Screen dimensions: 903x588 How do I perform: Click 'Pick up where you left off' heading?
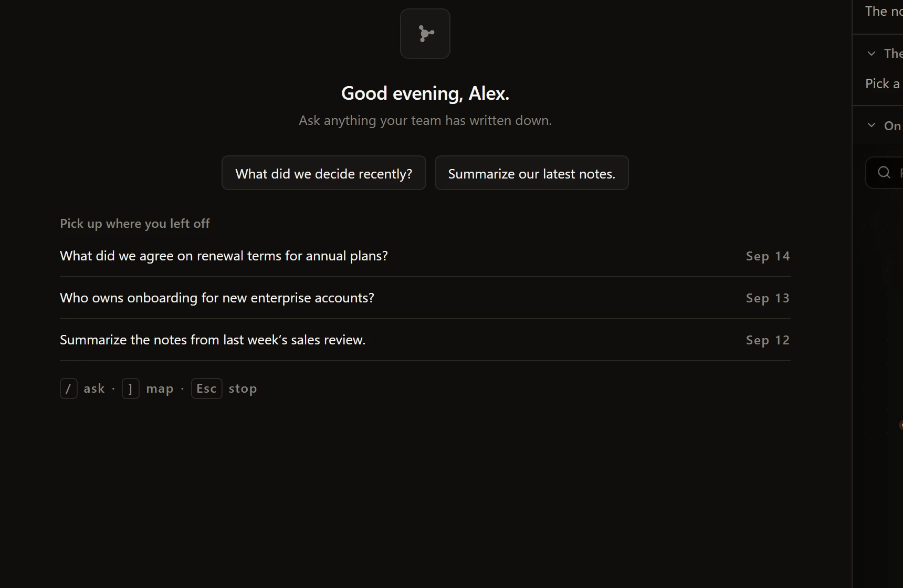click(x=135, y=224)
